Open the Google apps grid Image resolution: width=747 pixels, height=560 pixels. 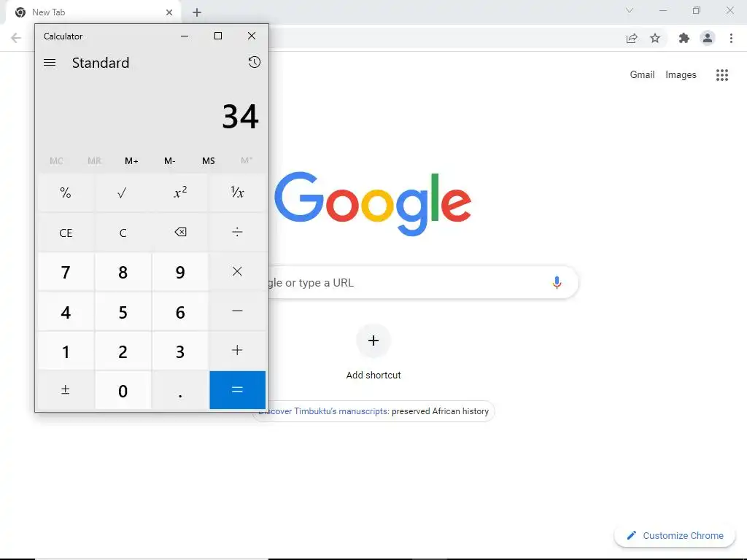pos(722,75)
